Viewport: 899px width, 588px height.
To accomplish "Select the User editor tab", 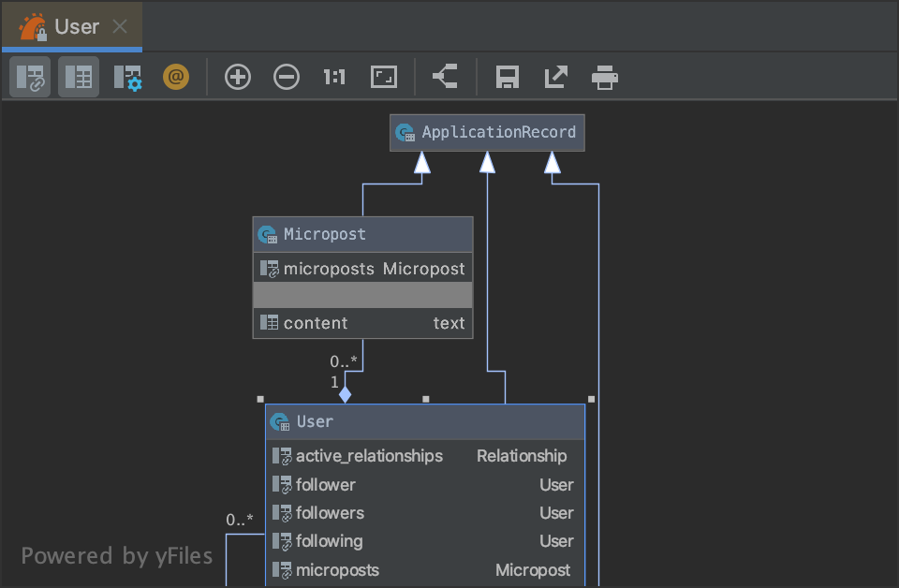I will [77, 26].
